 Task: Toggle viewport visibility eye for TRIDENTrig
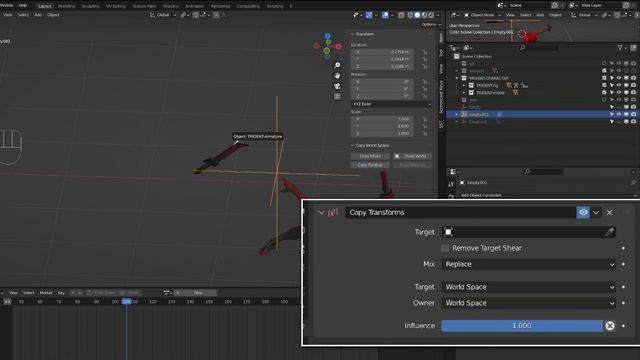pos(619,85)
